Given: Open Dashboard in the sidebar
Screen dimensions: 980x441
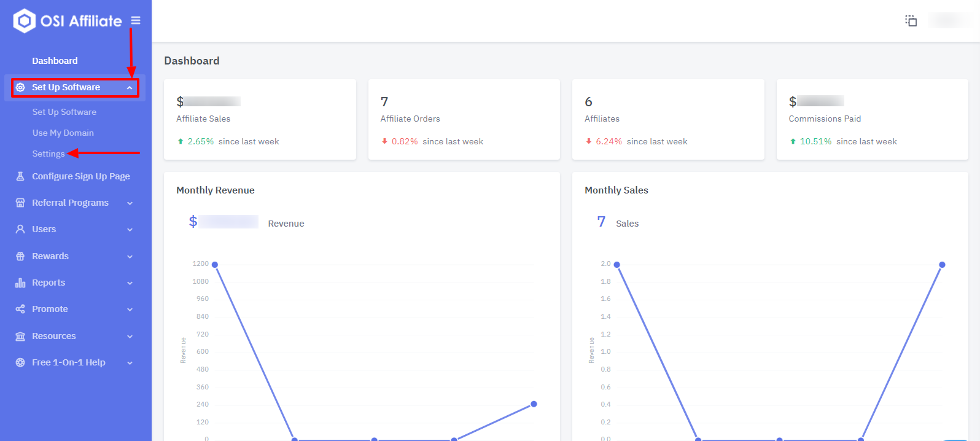Looking at the screenshot, I should click(55, 61).
